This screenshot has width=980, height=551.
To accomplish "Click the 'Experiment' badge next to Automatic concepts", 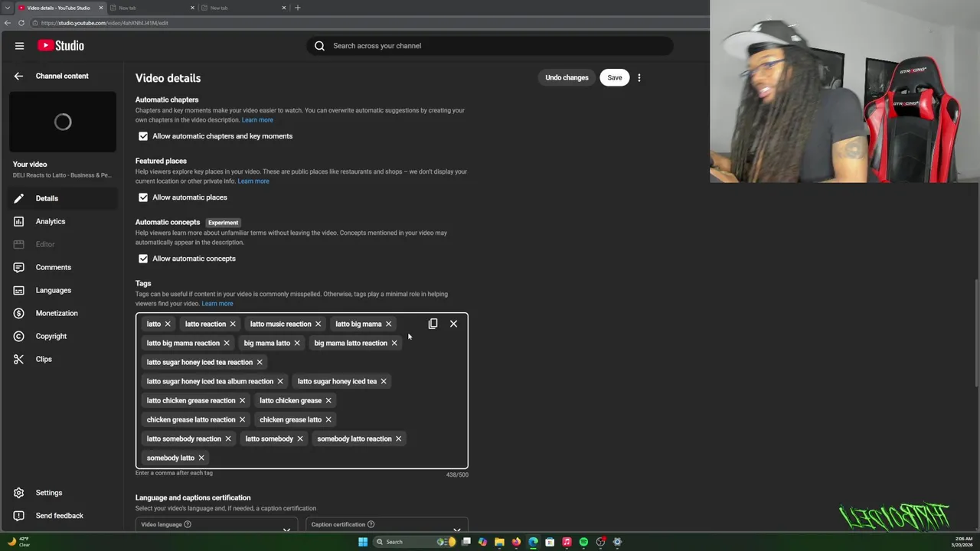I will (224, 223).
